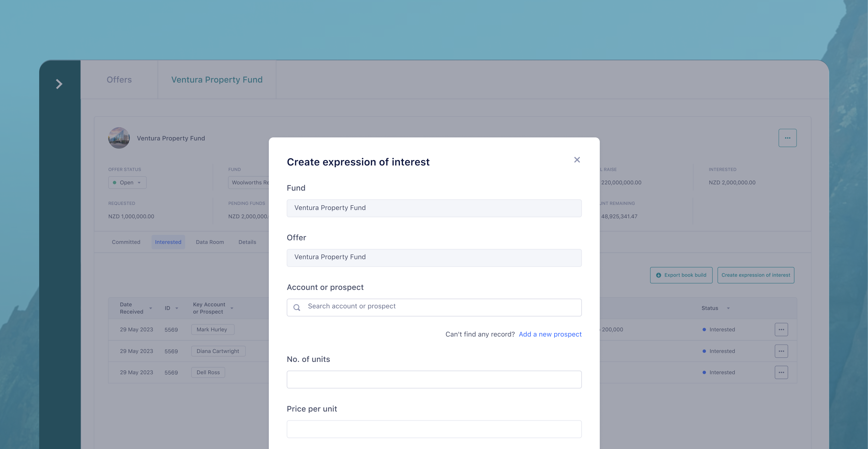The width and height of the screenshot is (868, 449).
Task: Click the search magnifier in account field
Action: point(297,307)
